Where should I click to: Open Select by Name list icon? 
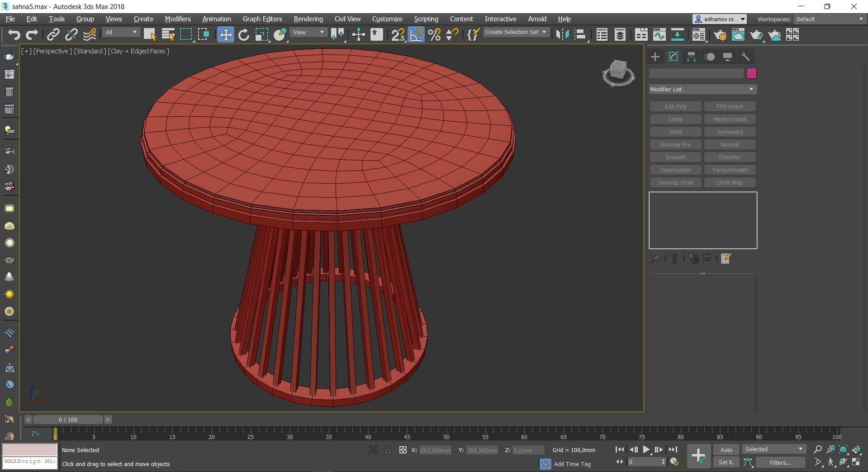click(168, 34)
